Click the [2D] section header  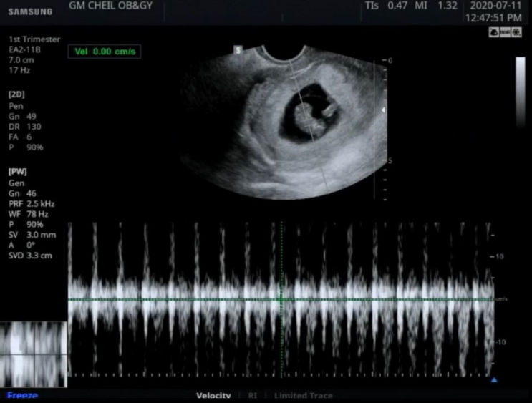[16, 94]
